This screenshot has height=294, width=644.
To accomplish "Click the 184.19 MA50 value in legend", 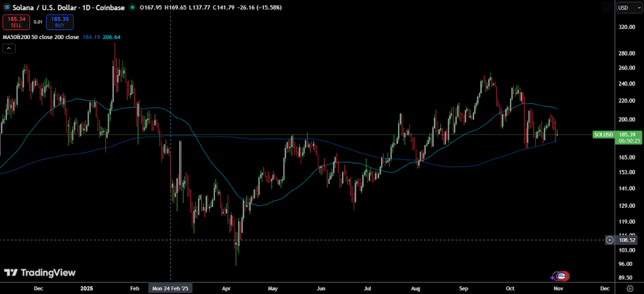I will click(92, 37).
